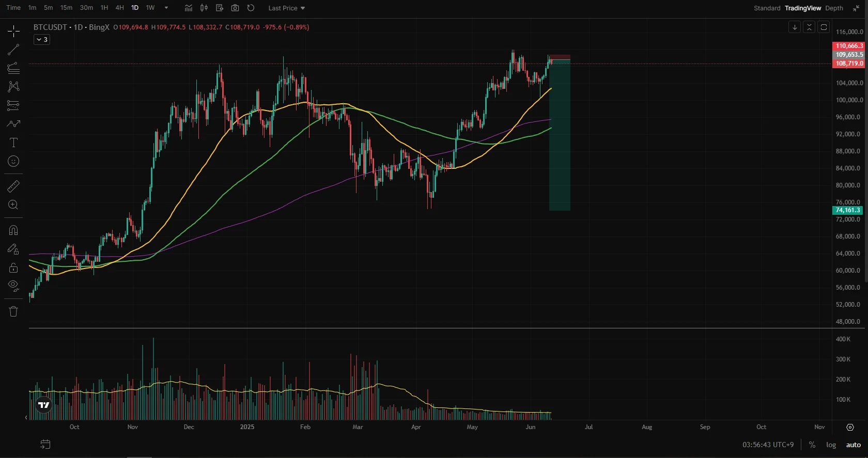
Task: Select the 1D timeframe
Action: pos(135,8)
